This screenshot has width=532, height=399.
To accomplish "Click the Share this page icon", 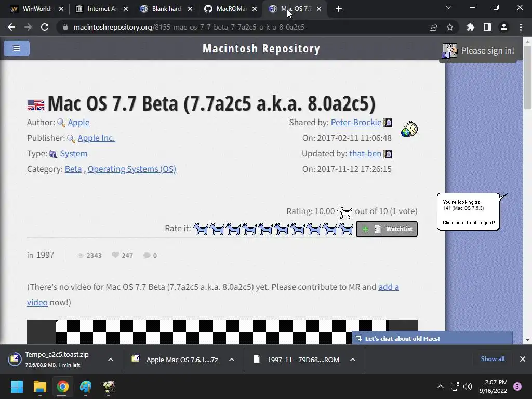I will coord(433,27).
